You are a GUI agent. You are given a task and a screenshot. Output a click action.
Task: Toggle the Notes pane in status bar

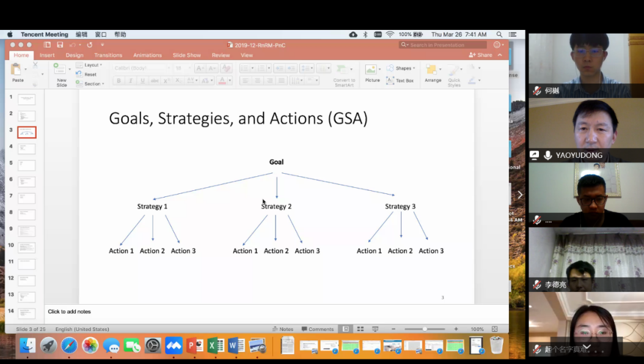pyautogui.click(x=282, y=329)
